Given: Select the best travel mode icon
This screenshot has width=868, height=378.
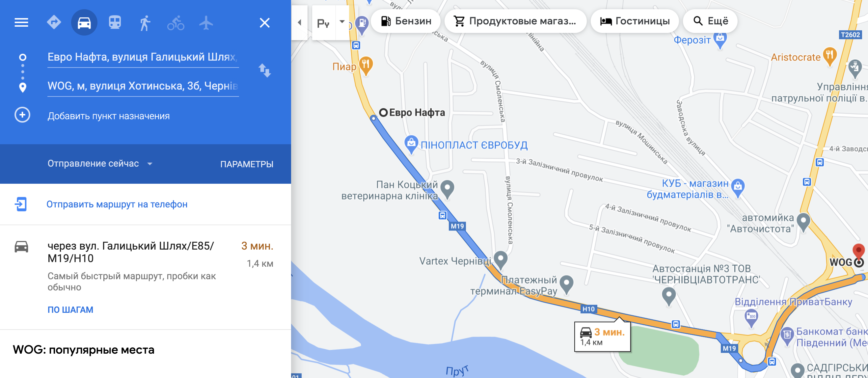Looking at the screenshot, I should pos(54,23).
